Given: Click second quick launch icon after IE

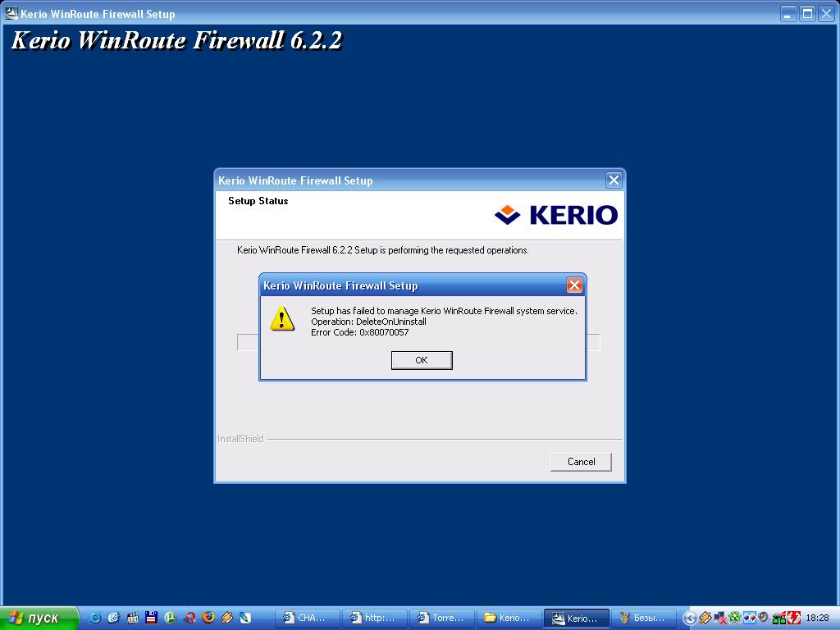Looking at the screenshot, I should (113, 618).
